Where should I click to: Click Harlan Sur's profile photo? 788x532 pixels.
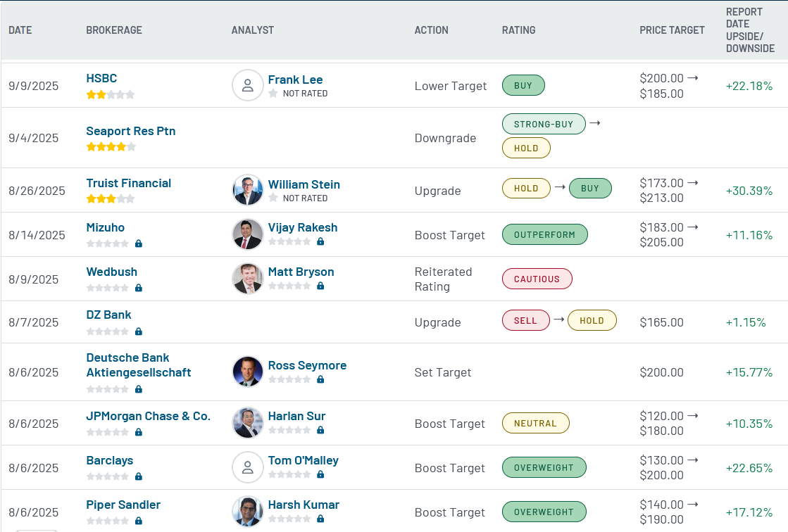(248, 423)
